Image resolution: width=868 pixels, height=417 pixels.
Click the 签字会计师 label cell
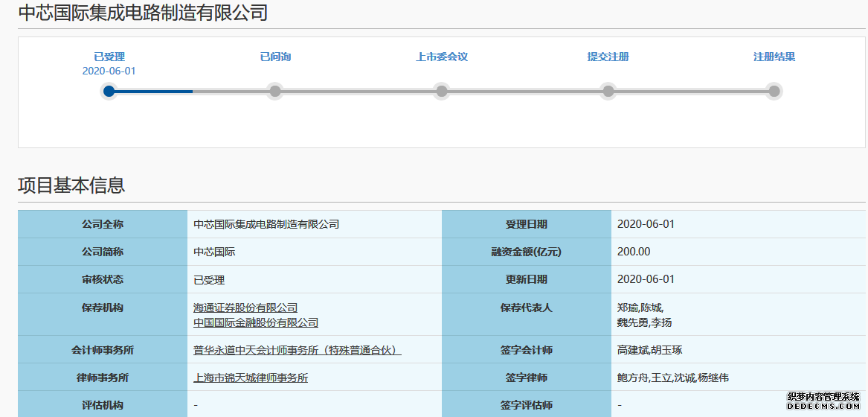click(527, 349)
